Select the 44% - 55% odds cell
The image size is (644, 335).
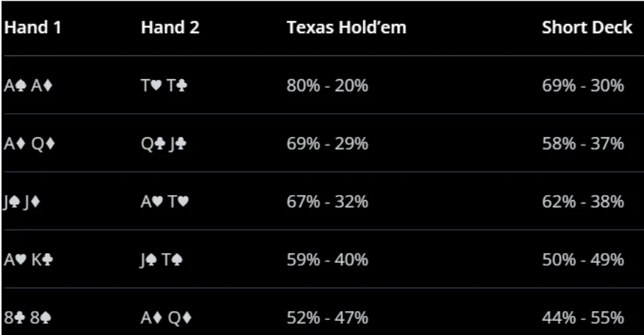(x=582, y=318)
